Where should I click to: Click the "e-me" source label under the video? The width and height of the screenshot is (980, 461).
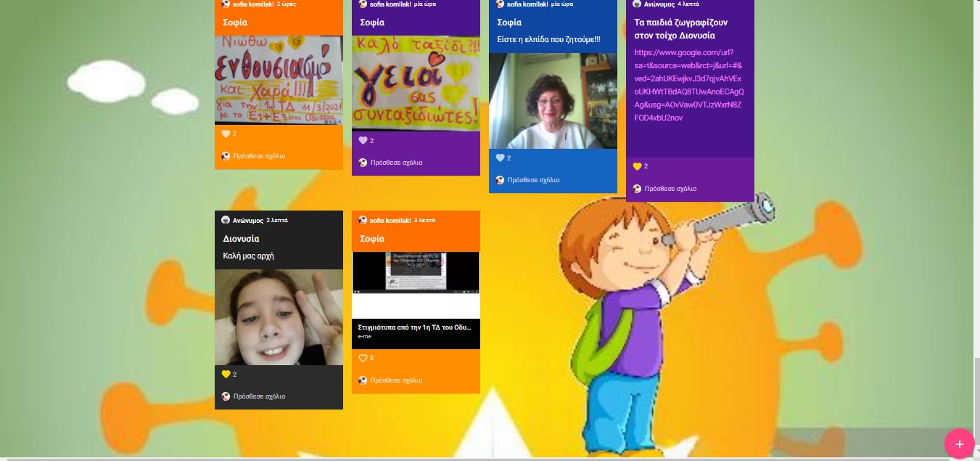[364, 337]
